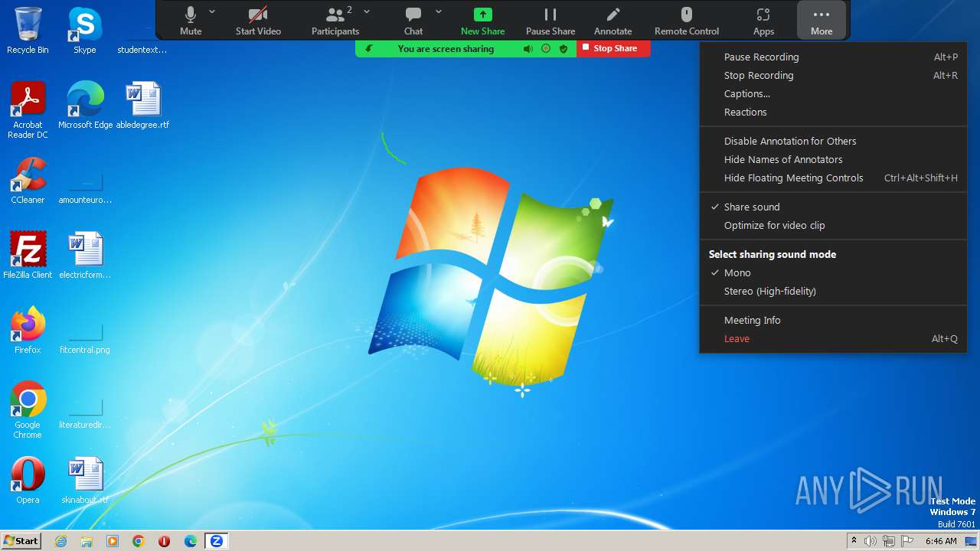This screenshot has width=980, height=551.
Task: Disable Annotation for Others
Action: (x=833, y=141)
